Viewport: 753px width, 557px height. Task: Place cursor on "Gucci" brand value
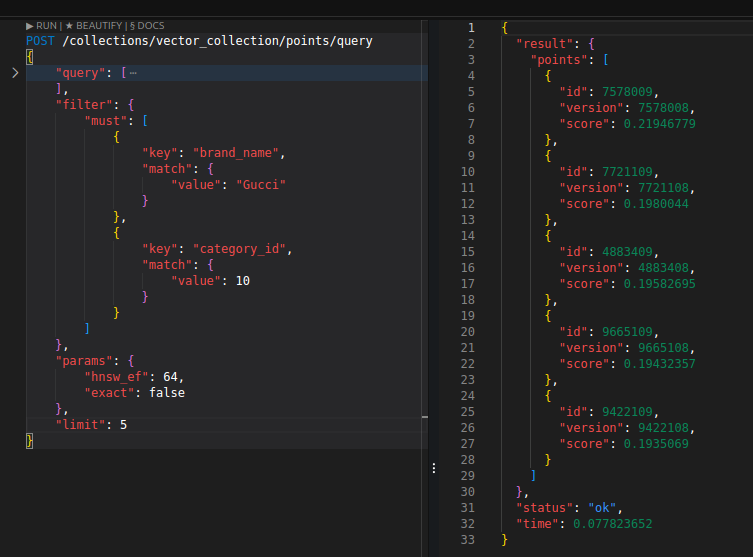tap(257, 185)
